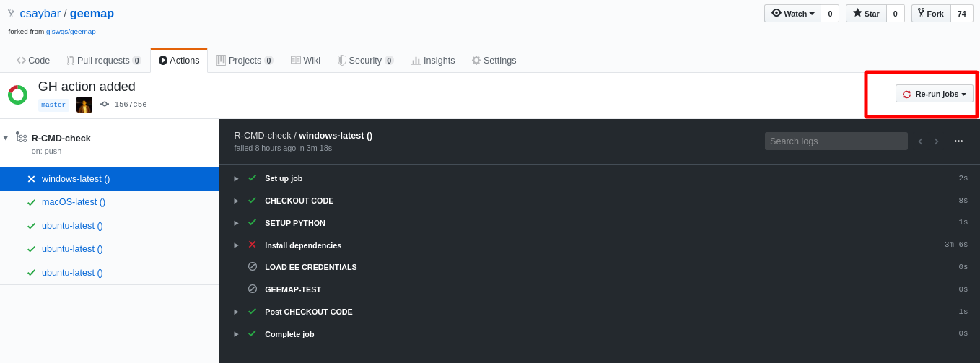This screenshot has width=980, height=363.
Task: Click the green check on Post CHECKOUT CODE
Action: tap(252, 311)
